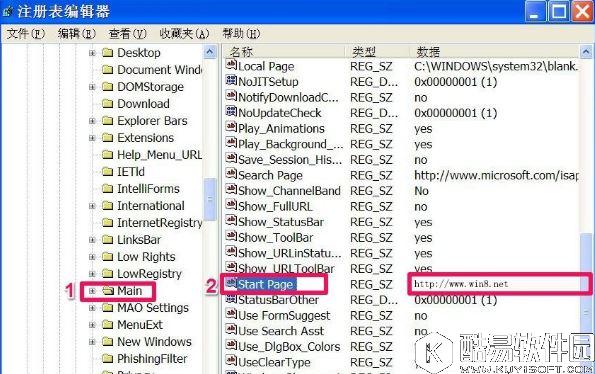Click the Local Page string value icon
Screen dimensions: 595x374
coord(231,65)
